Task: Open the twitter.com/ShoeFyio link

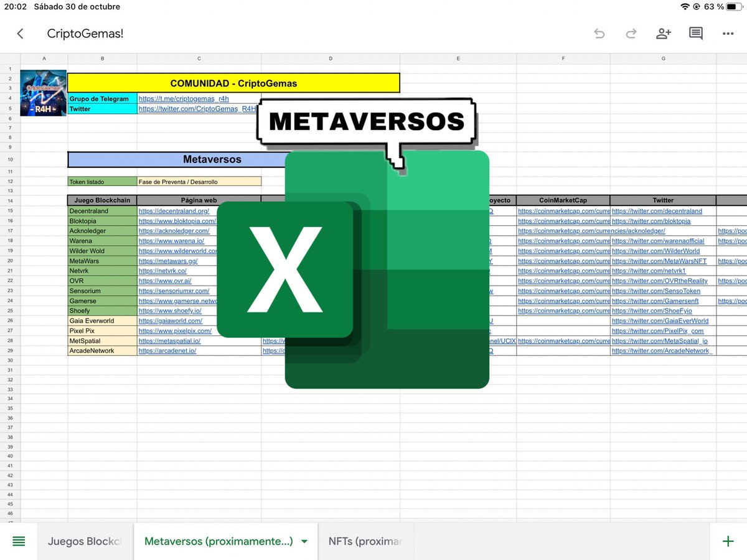Action: (x=652, y=310)
